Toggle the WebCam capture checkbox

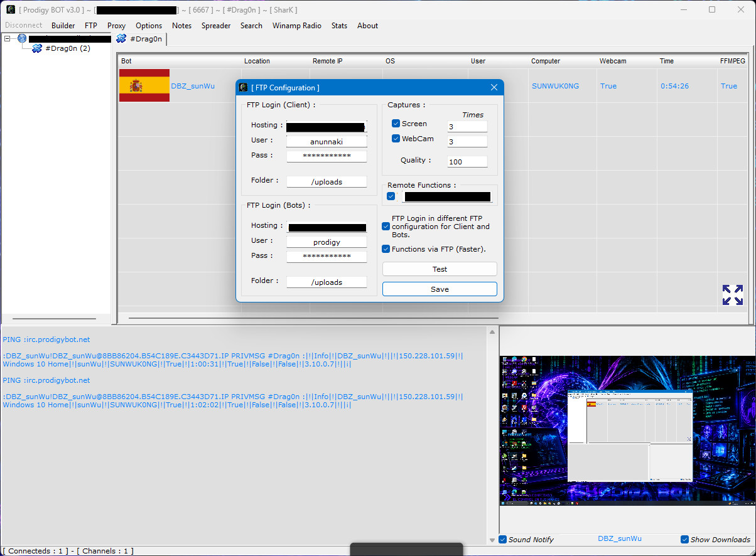[x=396, y=139]
